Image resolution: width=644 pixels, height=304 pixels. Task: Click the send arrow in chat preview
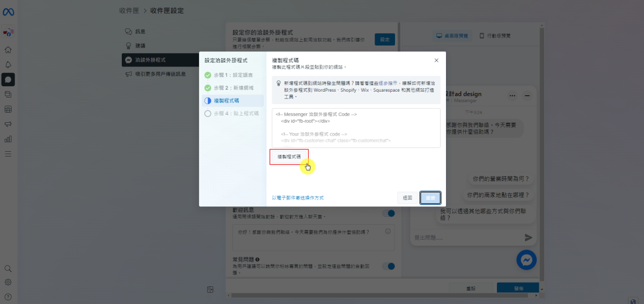click(528, 237)
